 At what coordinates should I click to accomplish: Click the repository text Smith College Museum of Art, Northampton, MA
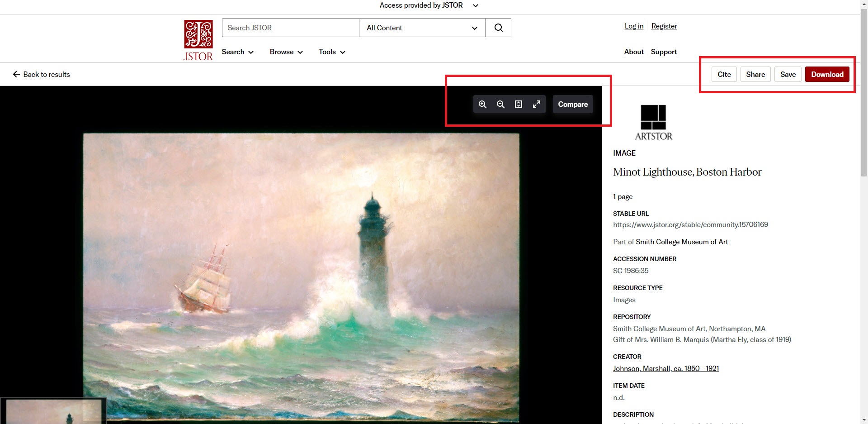pyautogui.click(x=689, y=329)
